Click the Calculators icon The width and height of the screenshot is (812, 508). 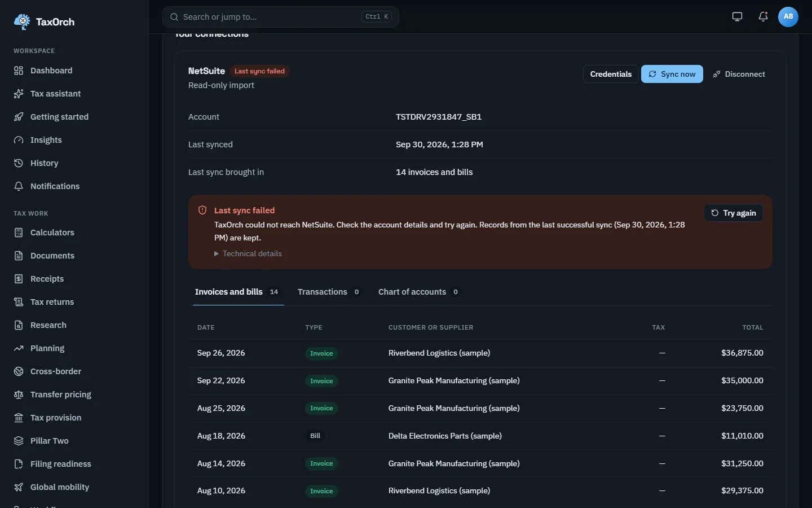coord(19,233)
